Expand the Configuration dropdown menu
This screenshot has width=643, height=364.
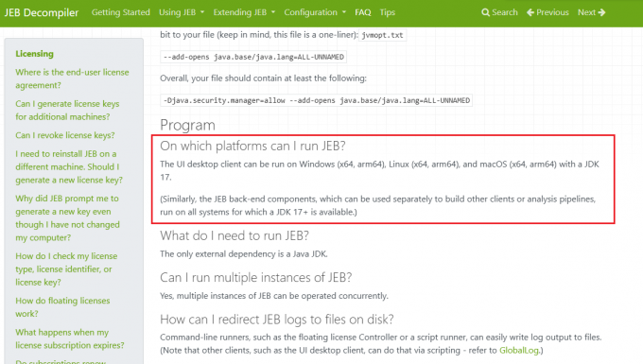coord(315,12)
